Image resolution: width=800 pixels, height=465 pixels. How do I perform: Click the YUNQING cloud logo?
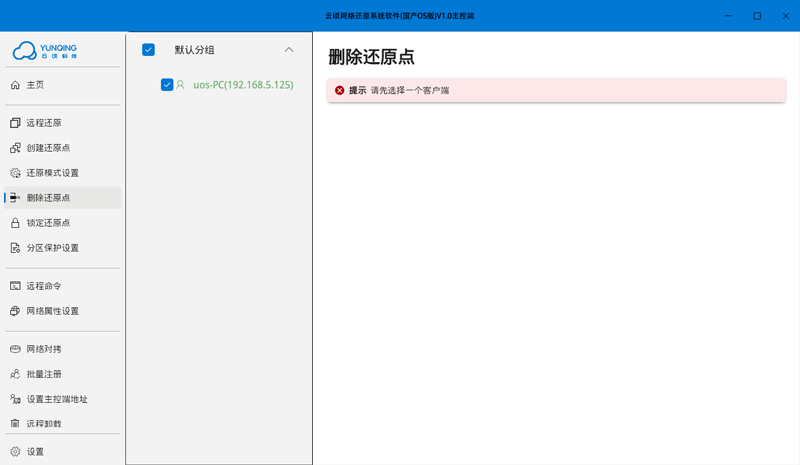[x=45, y=51]
